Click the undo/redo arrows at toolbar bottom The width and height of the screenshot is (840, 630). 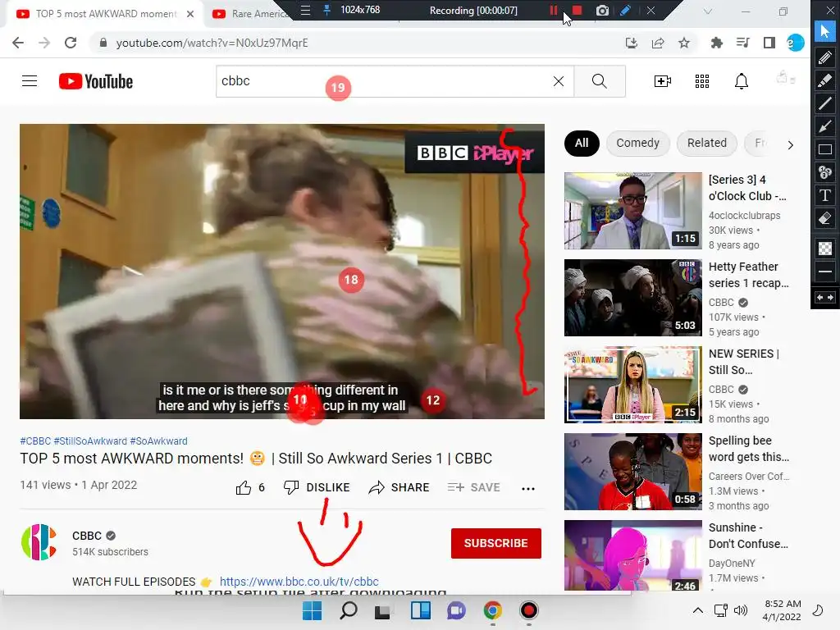(825, 297)
